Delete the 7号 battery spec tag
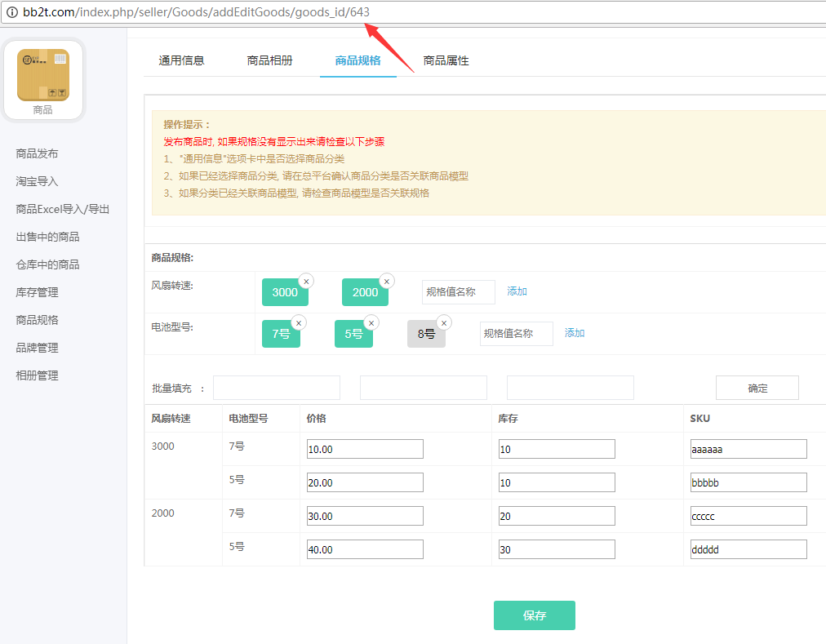The width and height of the screenshot is (826, 644). coord(298,322)
